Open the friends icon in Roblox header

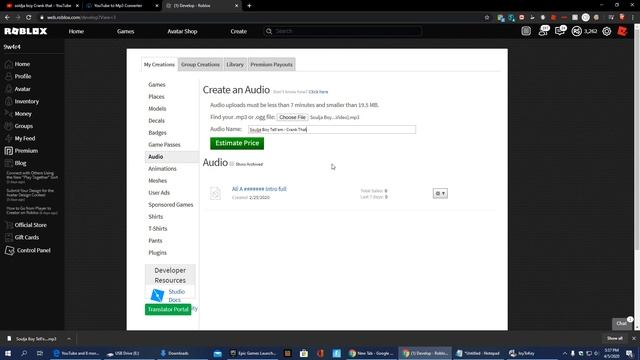point(543,31)
